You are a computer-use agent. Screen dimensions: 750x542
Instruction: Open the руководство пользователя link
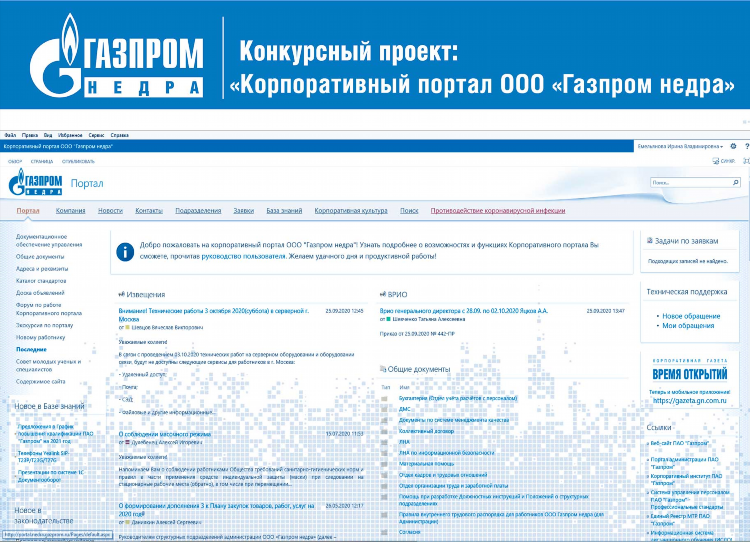click(x=243, y=256)
